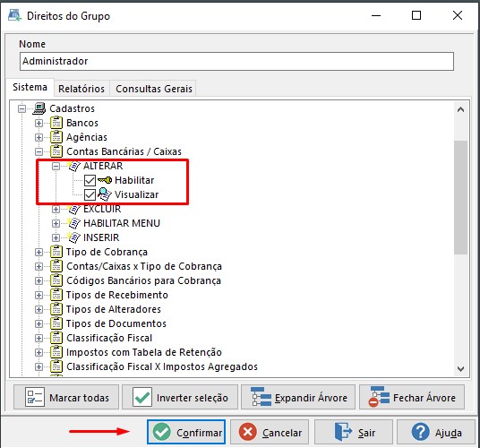Expand the EXCLUIR node

tap(56, 209)
